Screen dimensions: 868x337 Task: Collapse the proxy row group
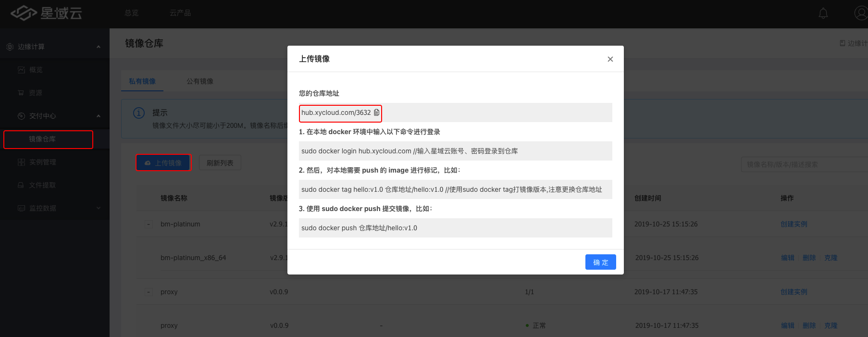[149, 292]
